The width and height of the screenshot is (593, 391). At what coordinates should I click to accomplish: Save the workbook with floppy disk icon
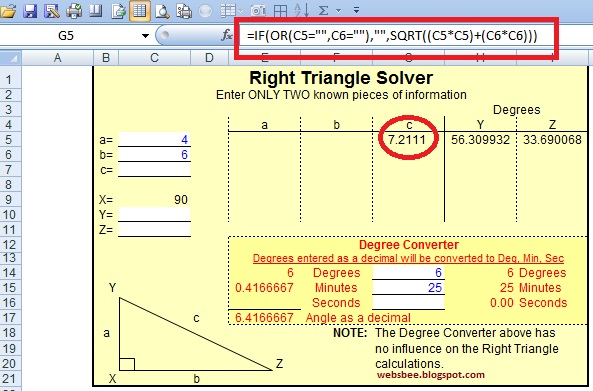point(30,11)
